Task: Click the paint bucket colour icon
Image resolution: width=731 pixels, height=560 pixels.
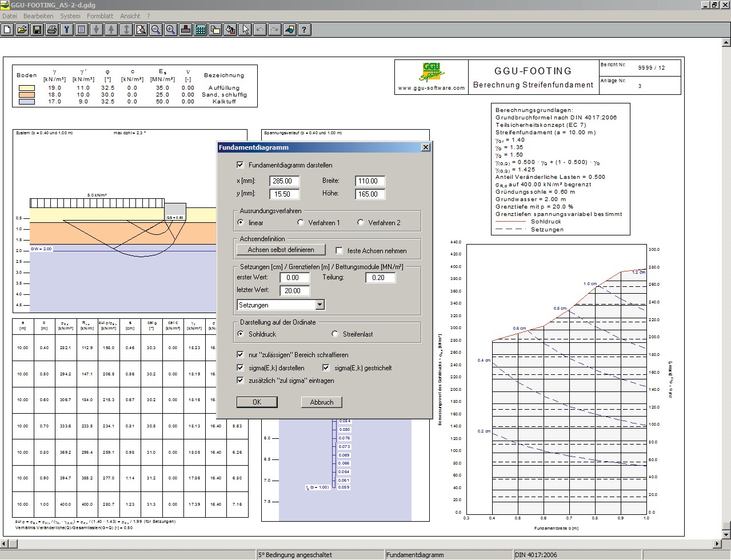Action: coord(230,30)
